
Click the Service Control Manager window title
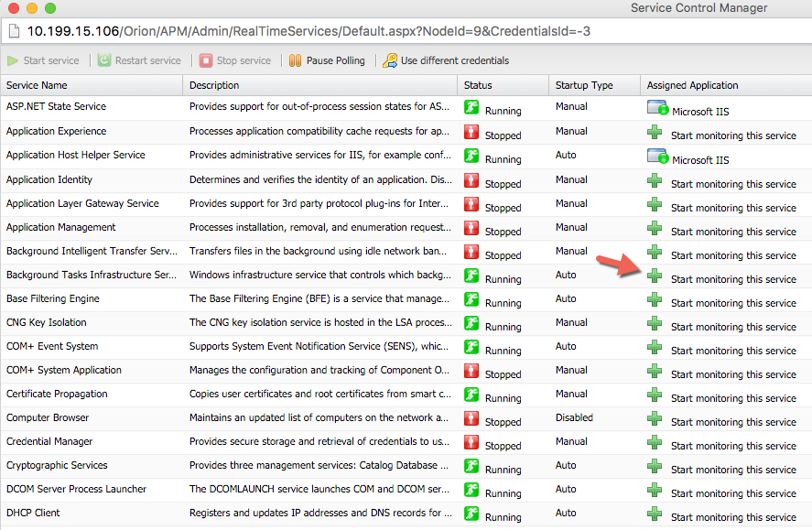click(x=698, y=7)
